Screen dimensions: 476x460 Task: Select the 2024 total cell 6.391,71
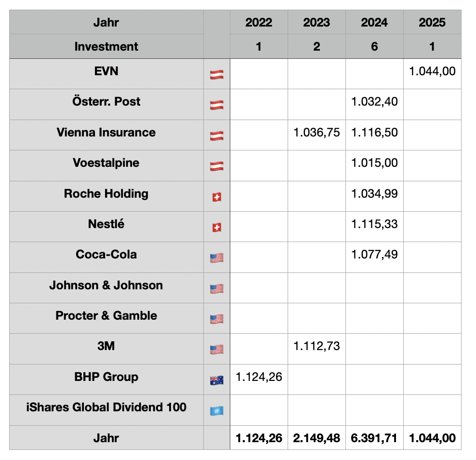[x=374, y=438]
